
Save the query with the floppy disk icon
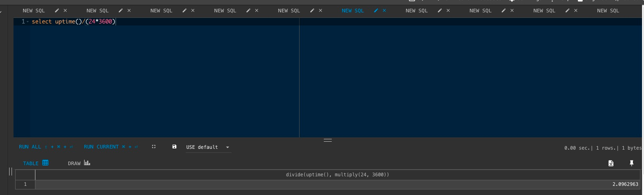pyautogui.click(x=174, y=147)
